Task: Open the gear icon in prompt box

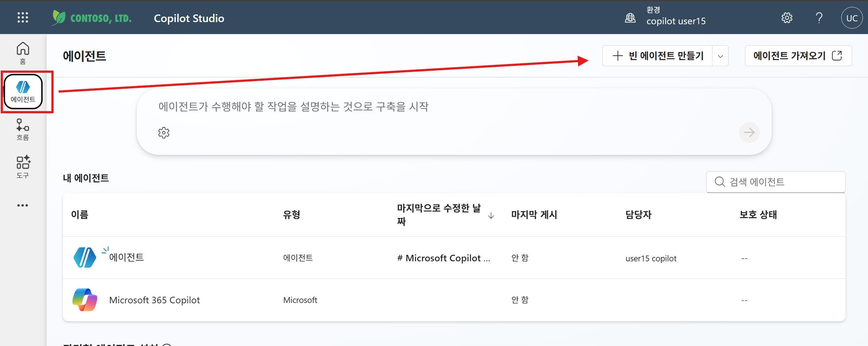Action: tap(164, 132)
